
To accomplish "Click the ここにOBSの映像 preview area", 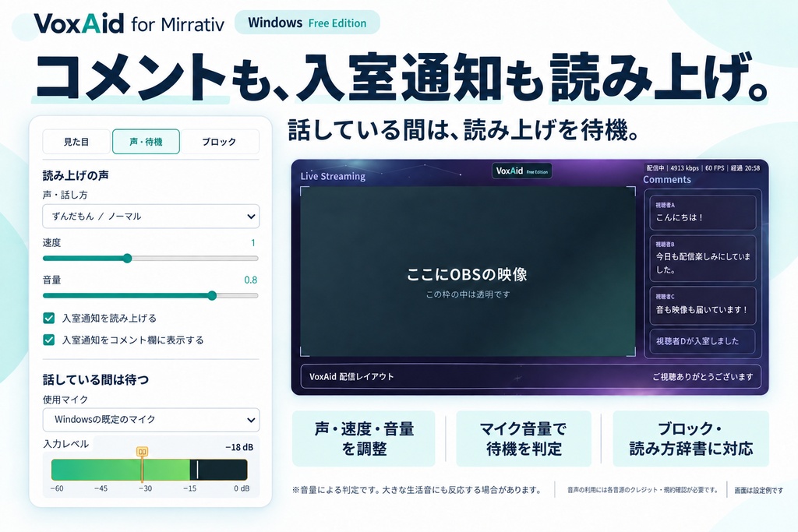I will pyautogui.click(x=468, y=272).
